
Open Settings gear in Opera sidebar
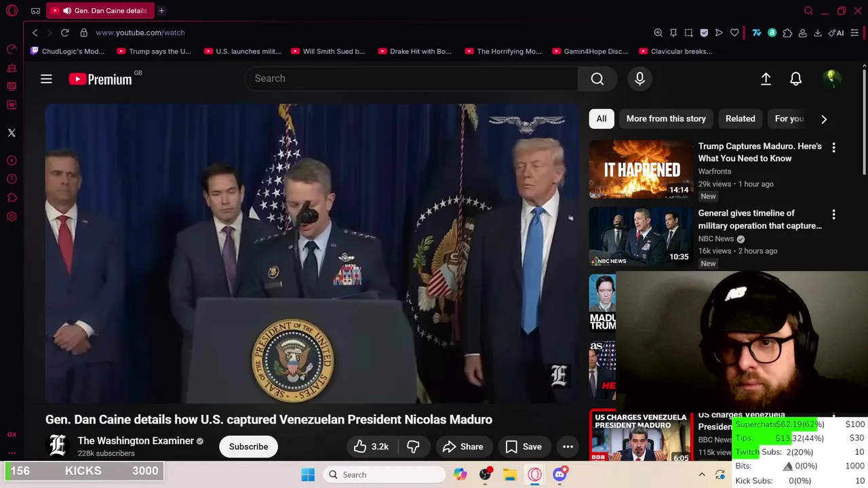click(x=12, y=217)
